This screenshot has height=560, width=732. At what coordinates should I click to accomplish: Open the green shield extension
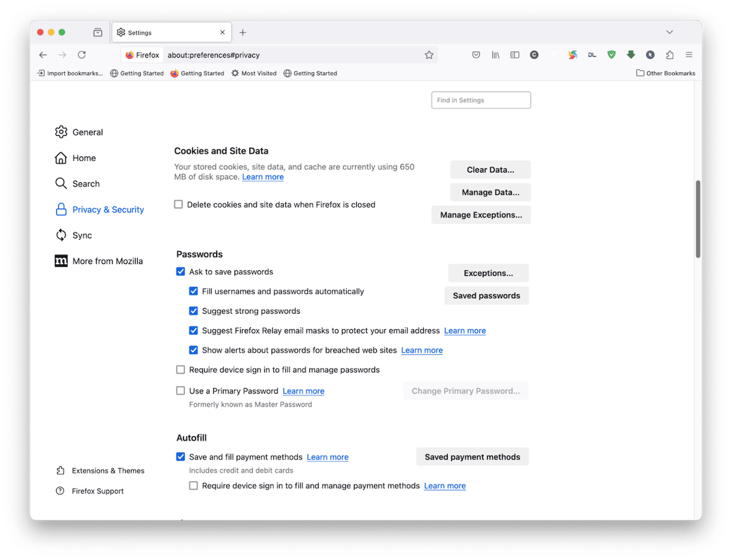click(x=611, y=55)
